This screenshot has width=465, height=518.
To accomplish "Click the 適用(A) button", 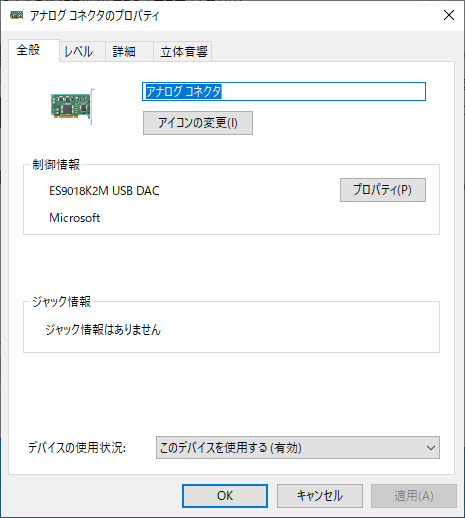I will tap(414, 496).
